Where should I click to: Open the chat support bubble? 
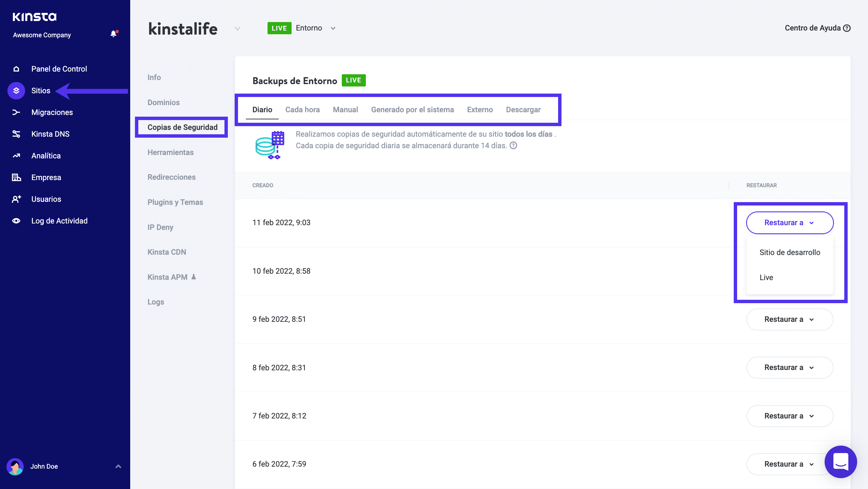[840, 462]
